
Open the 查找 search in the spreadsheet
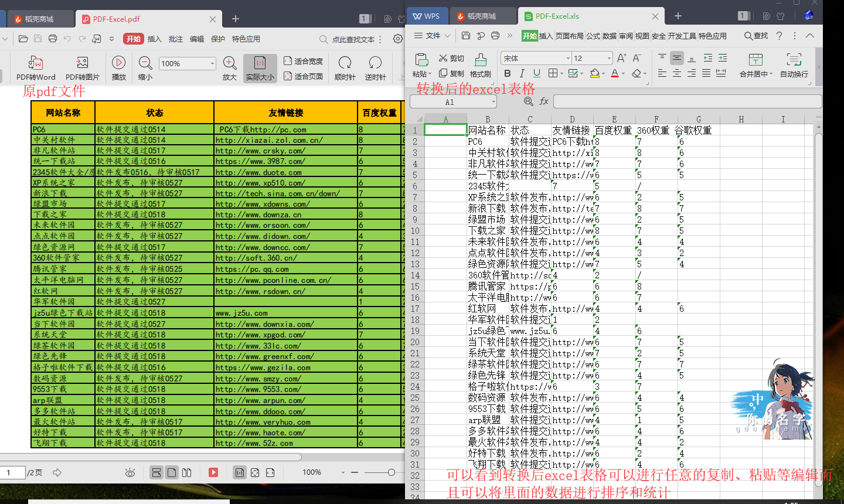coord(756,36)
